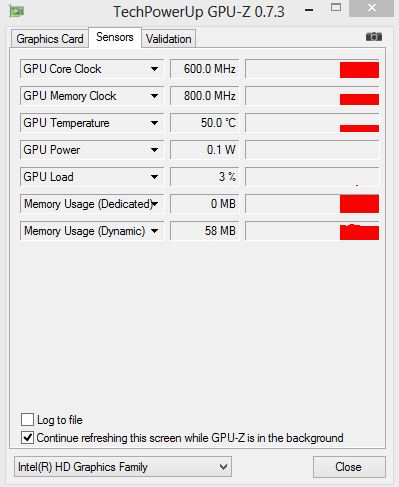Close window using the title bar X
Screen dimensions: 399x487
click(371, 8)
